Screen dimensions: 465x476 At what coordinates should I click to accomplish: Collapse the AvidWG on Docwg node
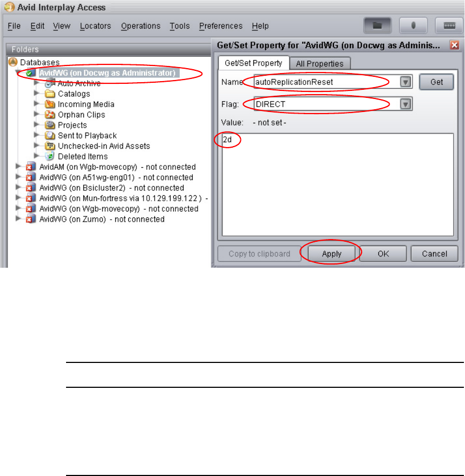pos(18,72)
